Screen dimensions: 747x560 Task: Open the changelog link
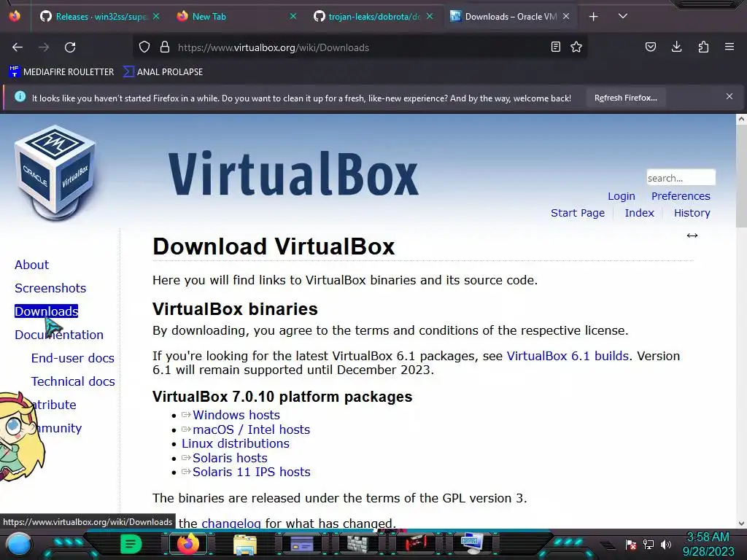click(x=231, y=524)
